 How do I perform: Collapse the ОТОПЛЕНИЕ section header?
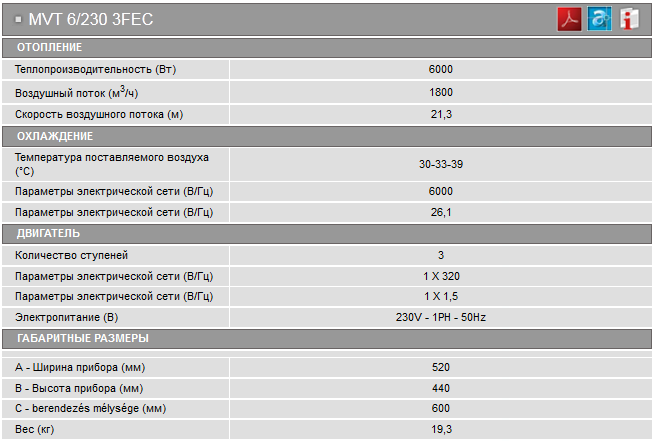click(327, 48)
